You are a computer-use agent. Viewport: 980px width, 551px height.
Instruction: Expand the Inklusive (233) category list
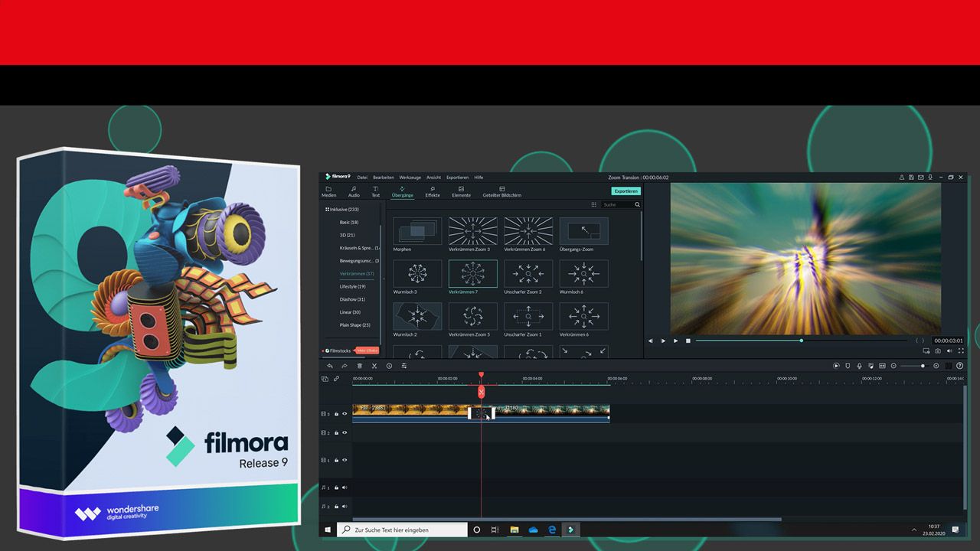342,209
